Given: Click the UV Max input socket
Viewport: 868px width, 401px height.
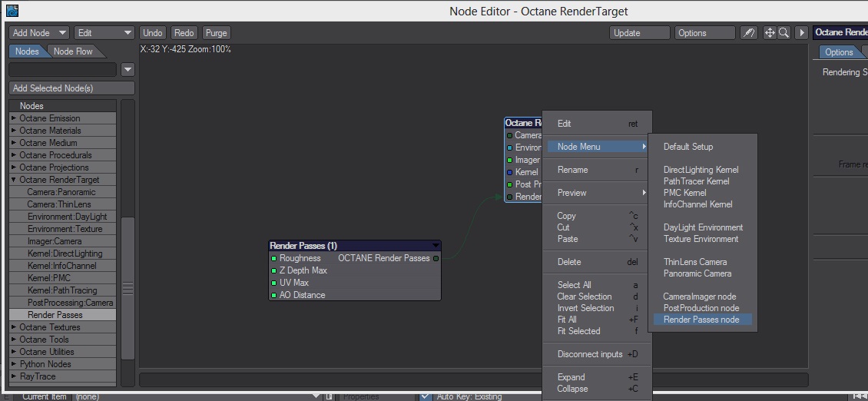Looking at the screenshot, I should pos(273,283).
